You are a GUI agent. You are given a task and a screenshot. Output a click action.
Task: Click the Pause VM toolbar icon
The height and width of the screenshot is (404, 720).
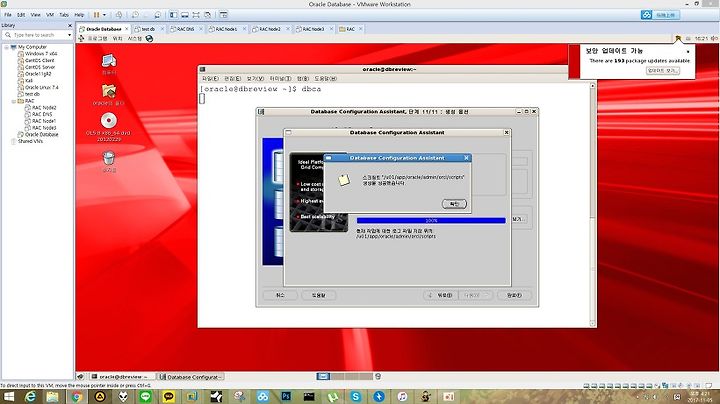(x=96, y=15)
